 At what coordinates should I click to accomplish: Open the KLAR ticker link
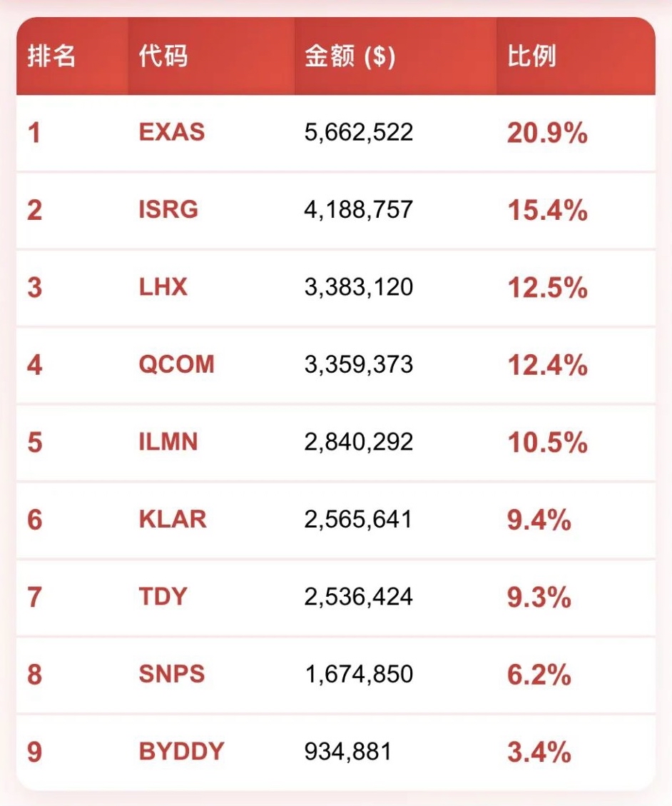click(x=173, y=519)
